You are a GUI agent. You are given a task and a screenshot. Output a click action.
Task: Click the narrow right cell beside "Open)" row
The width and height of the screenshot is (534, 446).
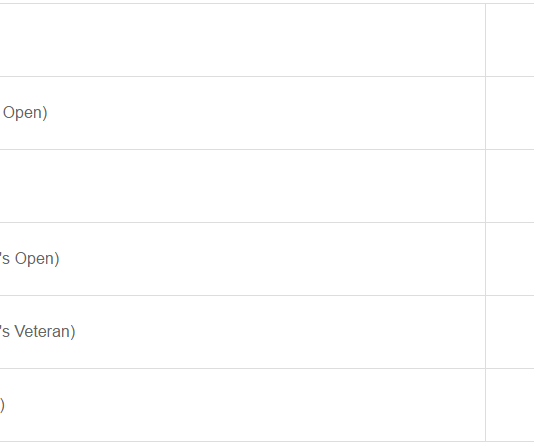[x=510, y=113]
